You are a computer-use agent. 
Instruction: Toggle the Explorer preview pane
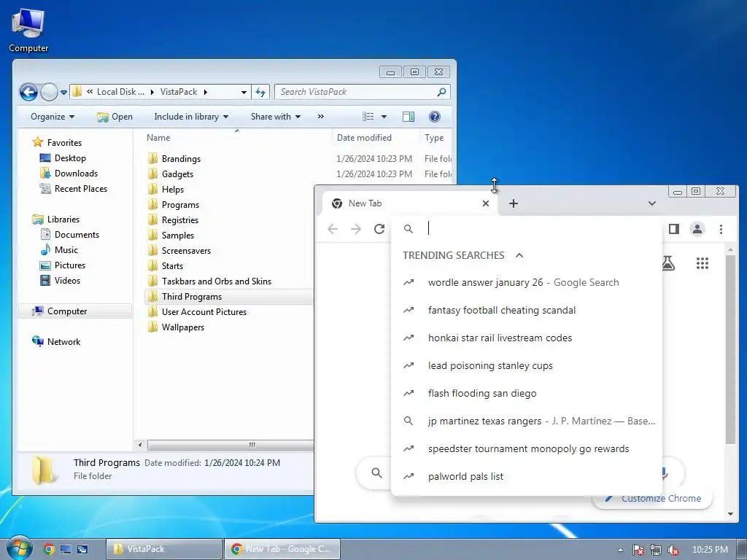tap(409, 117)
